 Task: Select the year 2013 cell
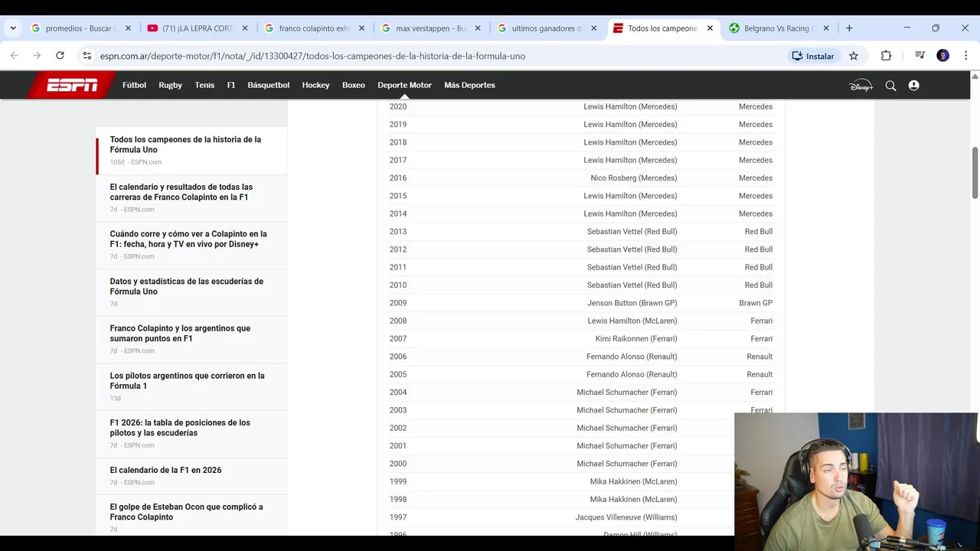pos(398,232)
